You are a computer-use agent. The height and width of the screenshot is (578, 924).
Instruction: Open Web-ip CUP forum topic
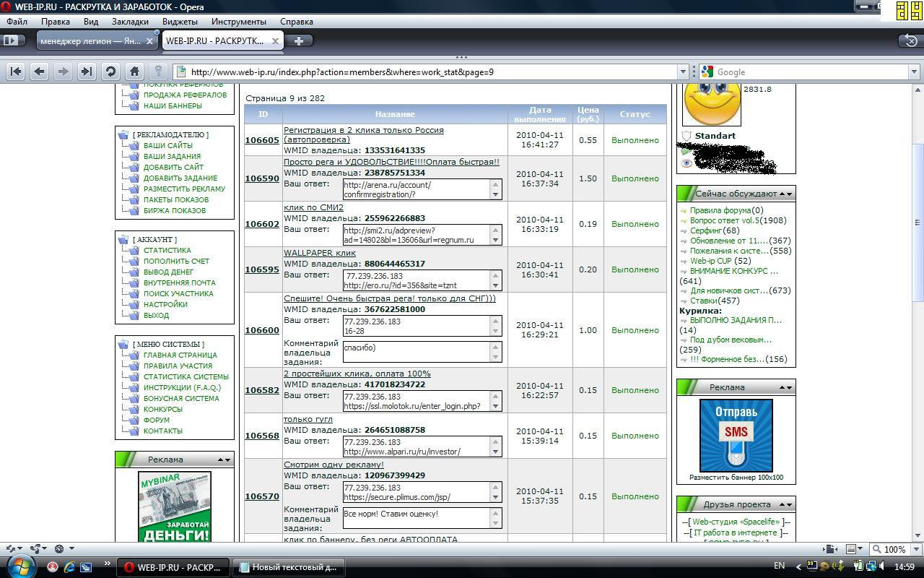(710, 261)
